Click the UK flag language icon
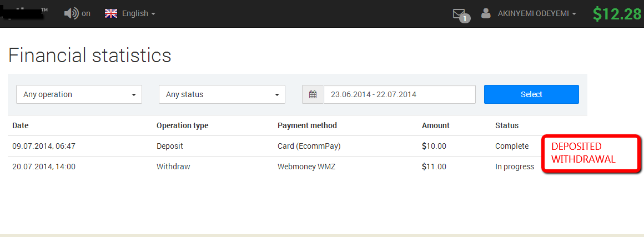This screenshot has height=237, width=644. (111, 13)
